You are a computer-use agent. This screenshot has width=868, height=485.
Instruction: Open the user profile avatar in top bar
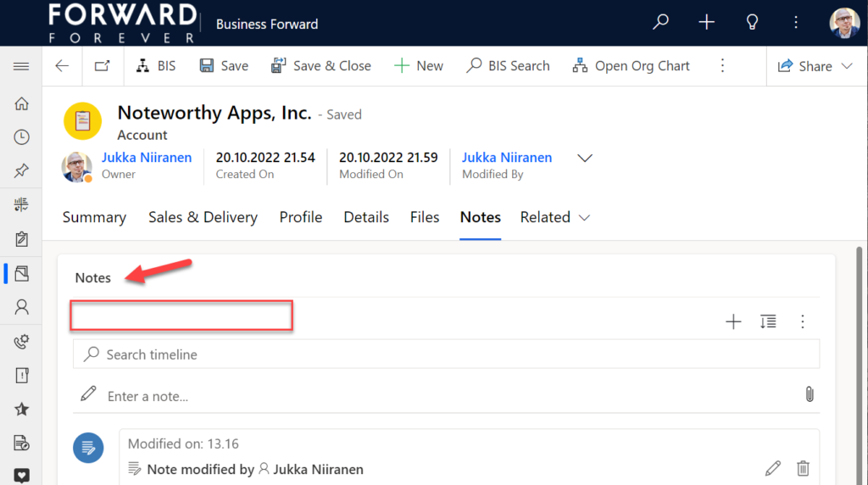(844, 23)
